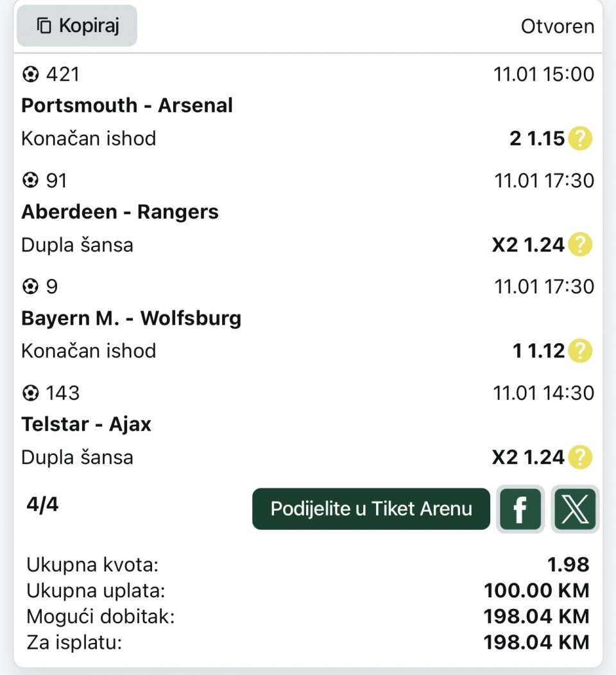Click the Za isplatu amount 198.04 KM
This screenshot has width=616, height=675.
(536, 642)
